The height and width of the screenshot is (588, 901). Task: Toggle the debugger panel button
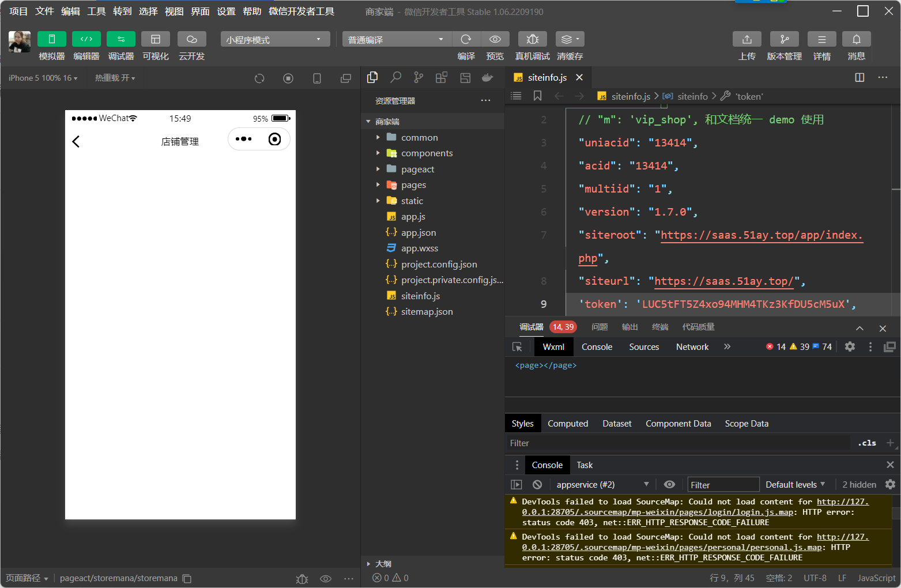point(121,39)
